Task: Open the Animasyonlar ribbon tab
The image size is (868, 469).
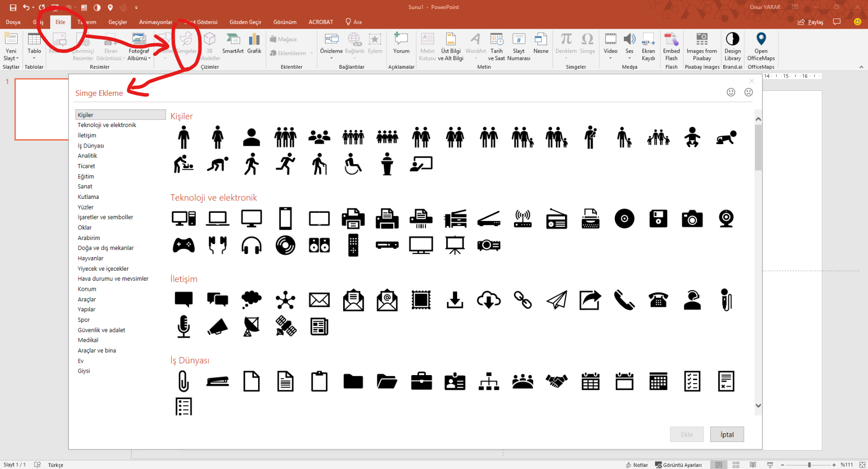Action: click(x=155, y=22)
